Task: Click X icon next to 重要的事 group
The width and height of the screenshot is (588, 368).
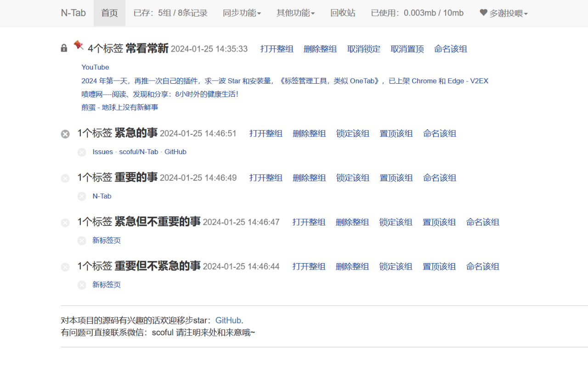Action: [65, 178]
